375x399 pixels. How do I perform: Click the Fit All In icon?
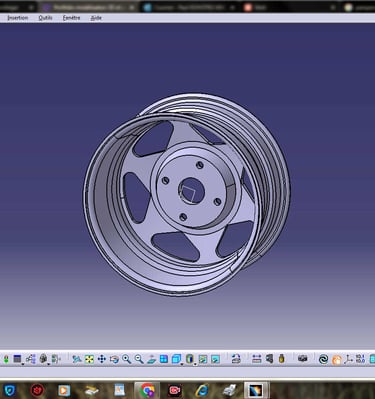89,359
